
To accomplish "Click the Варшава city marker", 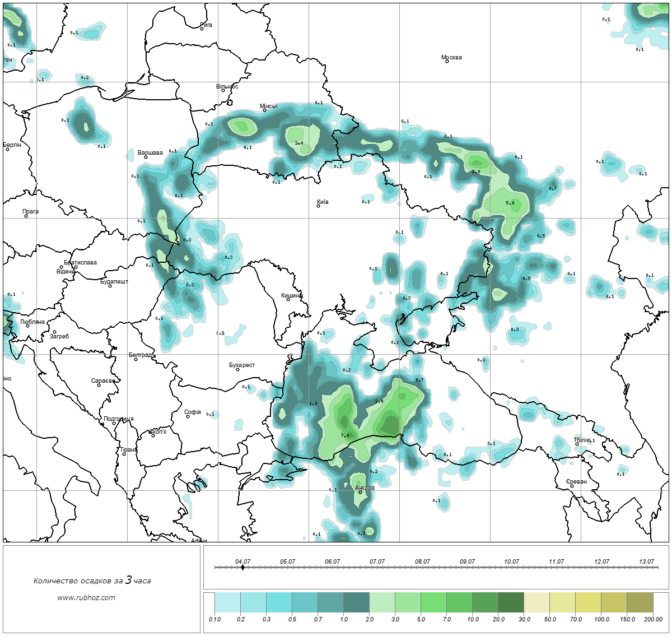I will [146, 157].
